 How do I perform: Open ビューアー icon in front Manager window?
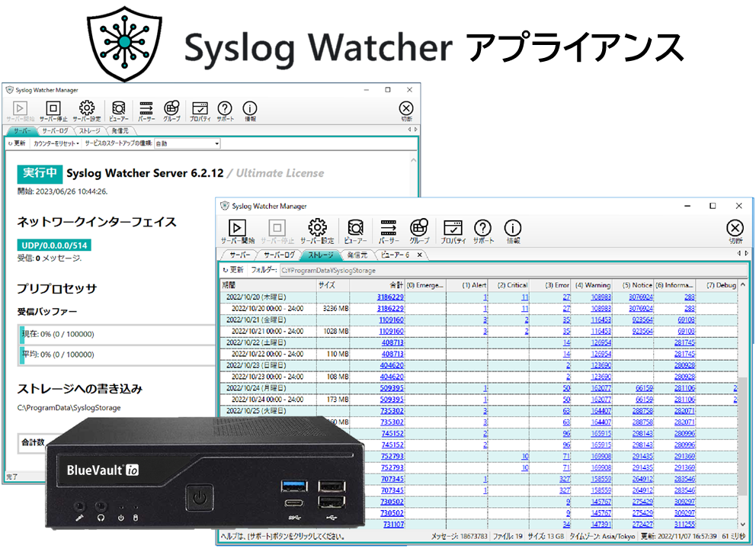point(355,232)
